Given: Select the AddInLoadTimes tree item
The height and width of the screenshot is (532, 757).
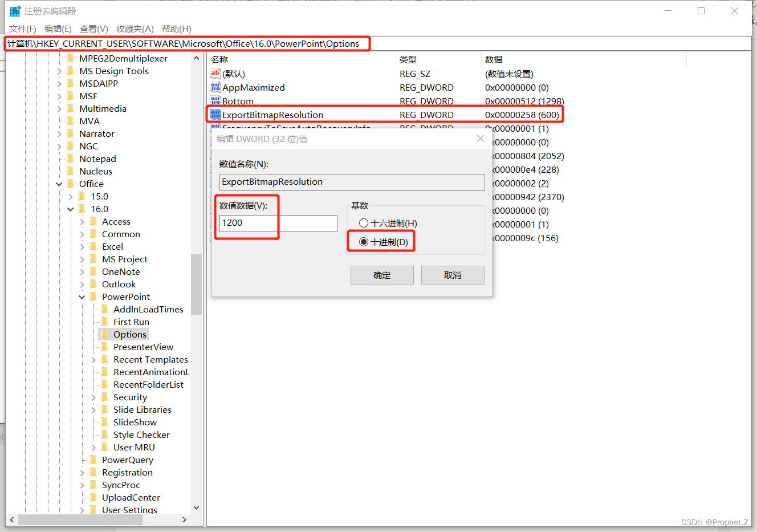Looking at the screenshot, I should point(148,309).
